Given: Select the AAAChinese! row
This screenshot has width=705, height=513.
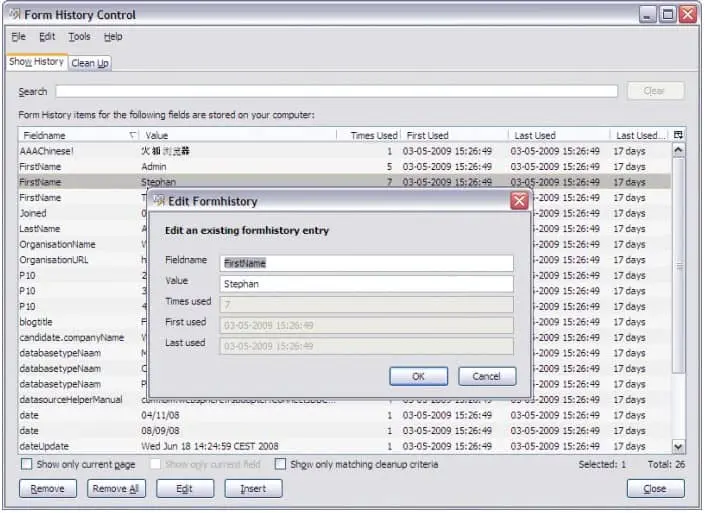Looking at the screenshot, I should 345,151.
